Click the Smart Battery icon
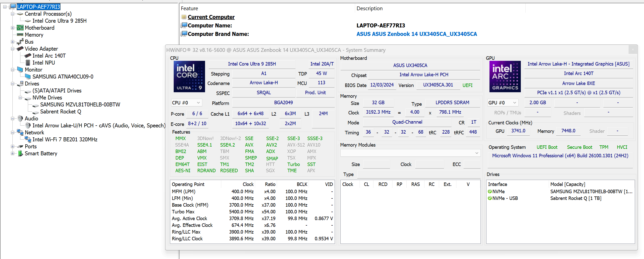The width and height of the screenshot is (644, 259). point(20,153)
